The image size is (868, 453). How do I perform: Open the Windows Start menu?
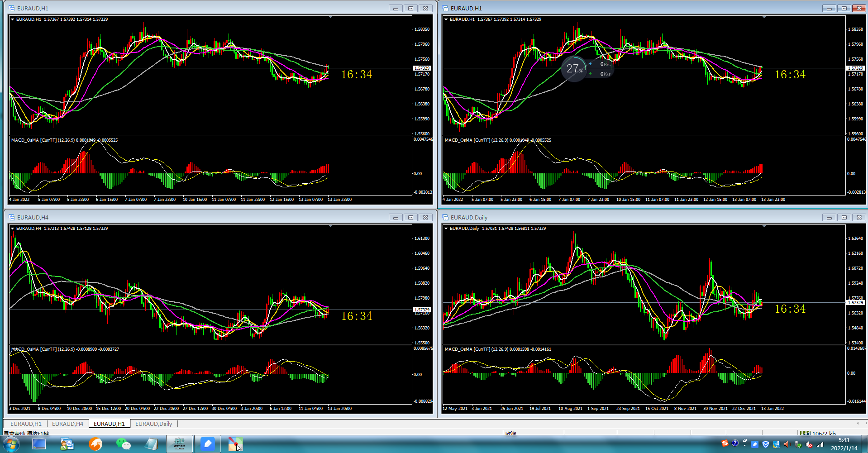(x=11, y=444)
